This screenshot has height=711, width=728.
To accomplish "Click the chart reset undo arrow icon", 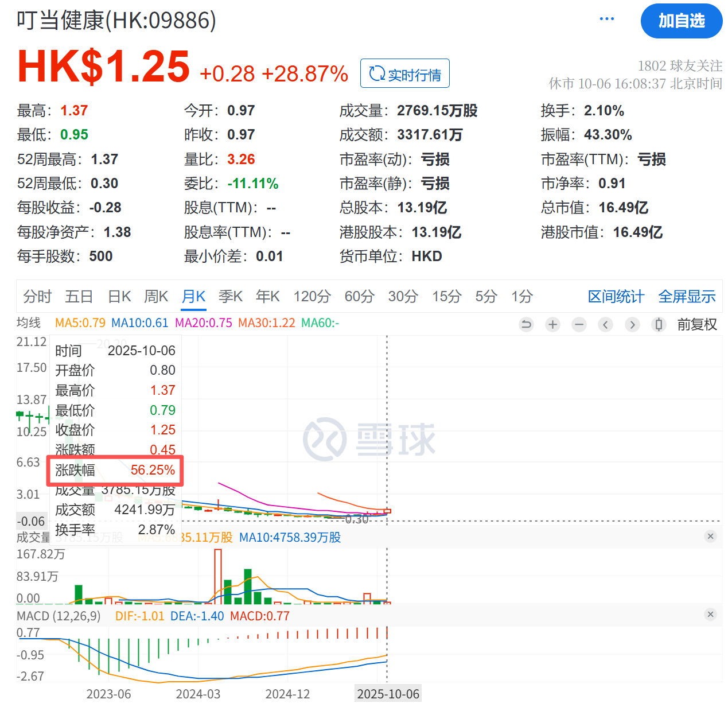I will [526, 325].
